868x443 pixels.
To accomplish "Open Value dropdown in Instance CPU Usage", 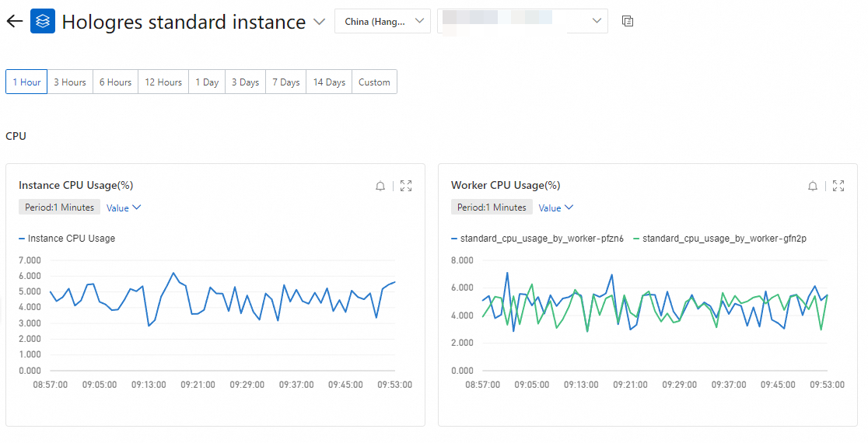I will (x=124, y=208).
